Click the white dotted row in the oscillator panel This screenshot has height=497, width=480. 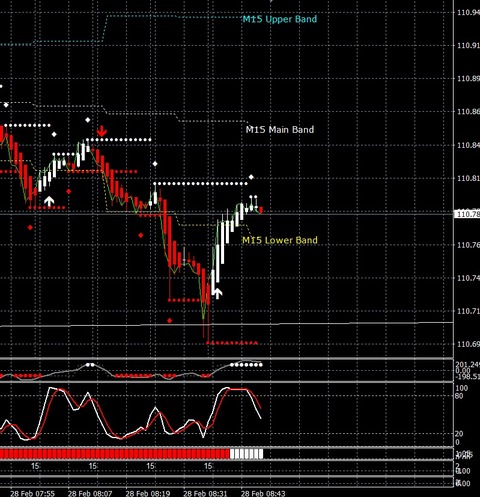pyautogui.click(x=246, y=365)
